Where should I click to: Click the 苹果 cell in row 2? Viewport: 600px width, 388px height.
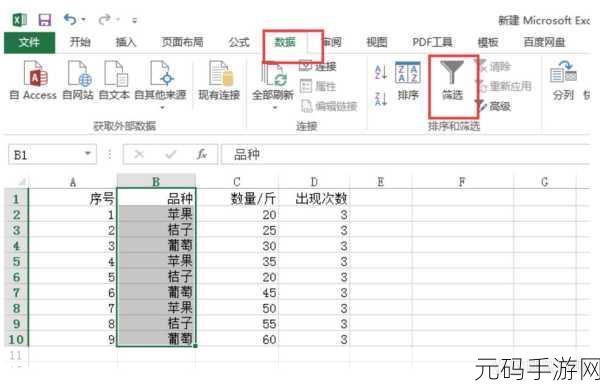pyautogui.click(x=156, y=214)
